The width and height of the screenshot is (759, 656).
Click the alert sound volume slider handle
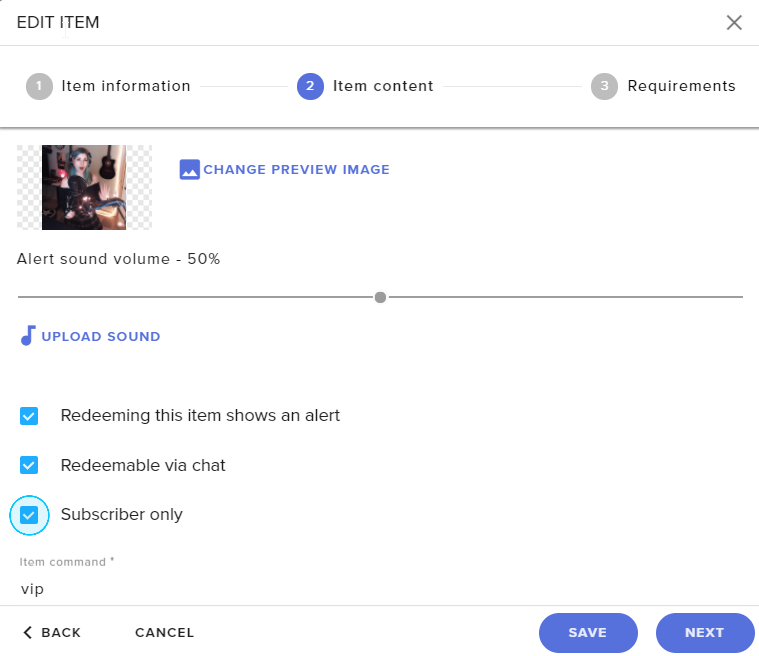pyautogui.click(x=380, y=297)
